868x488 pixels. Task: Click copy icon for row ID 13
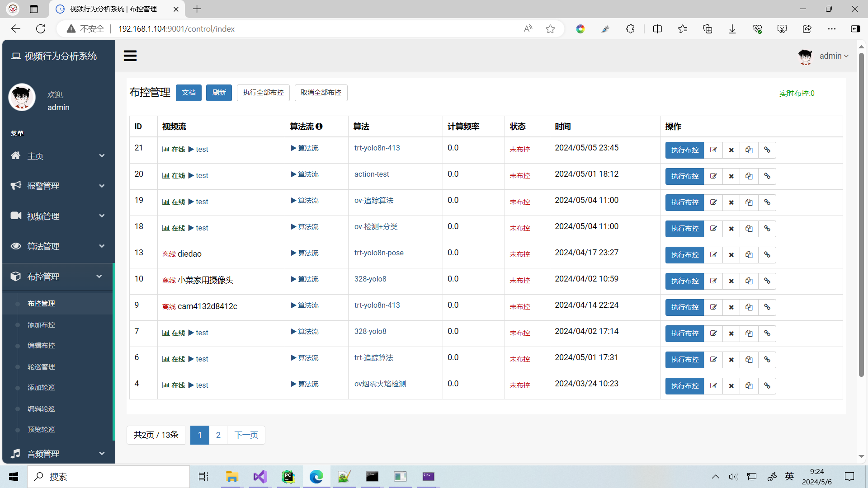(749, 255)
